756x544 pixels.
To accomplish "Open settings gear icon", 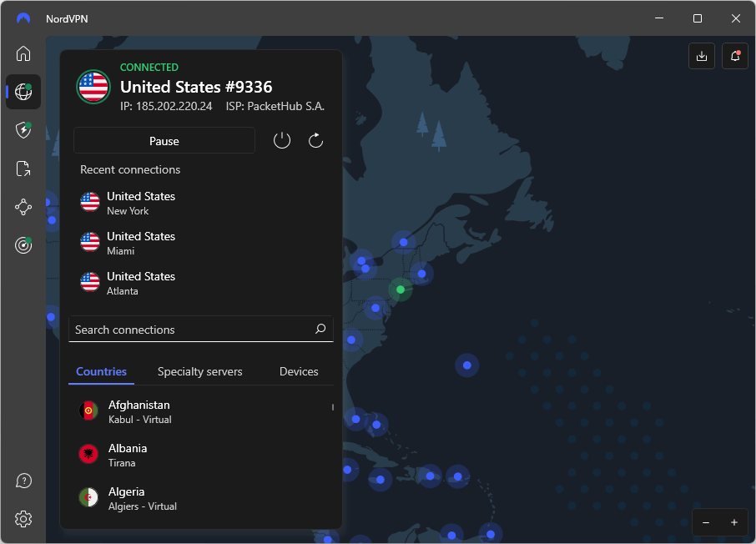I will tap(23, 519).
